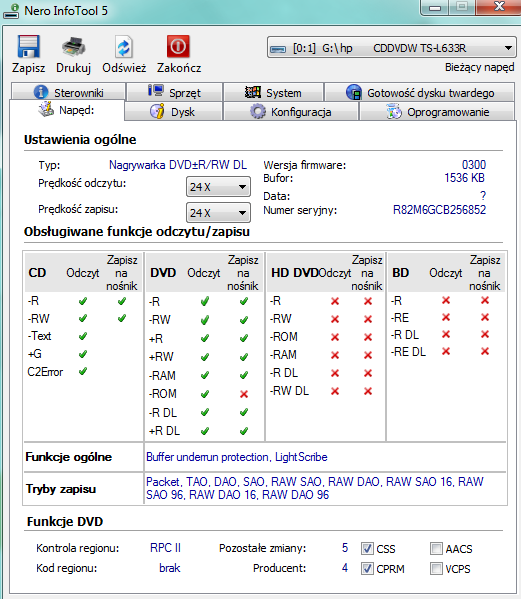
Task: Click the Packet, TAO, DAO write modes text
Action: 315,488
